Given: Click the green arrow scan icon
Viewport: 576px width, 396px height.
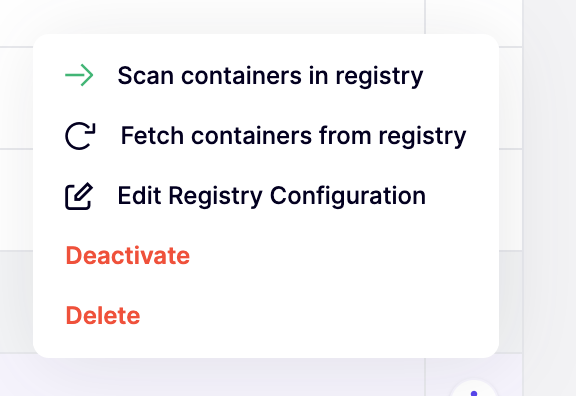Looking at the screenshot, I should 79,75.
